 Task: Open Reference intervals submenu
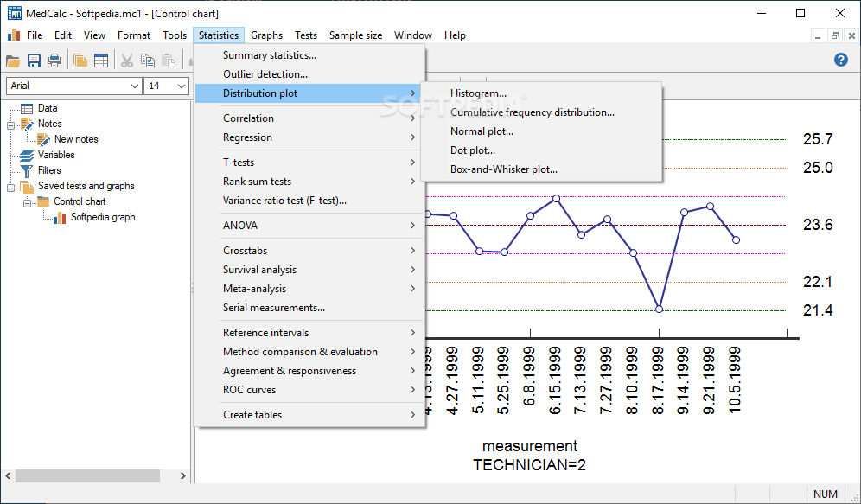point(309,333)
